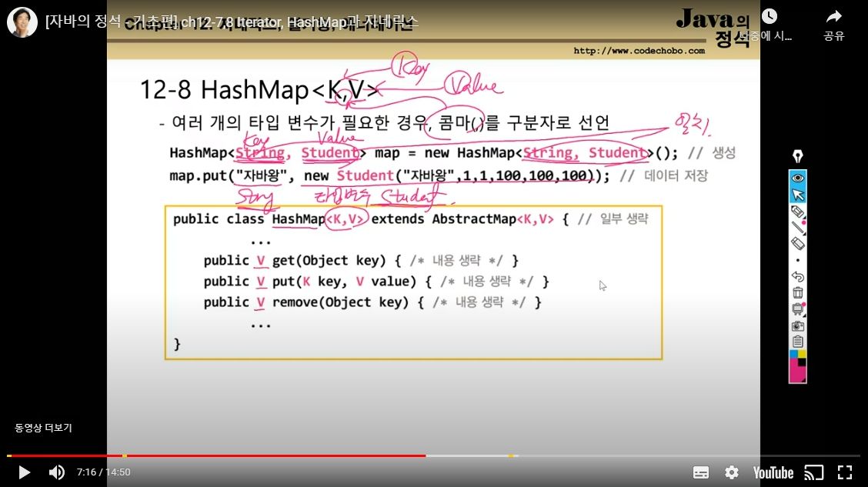Pick the black color swatch in the drawing toolbar
Viewport: 868px width, 487px height.
[x=802, y=362]
